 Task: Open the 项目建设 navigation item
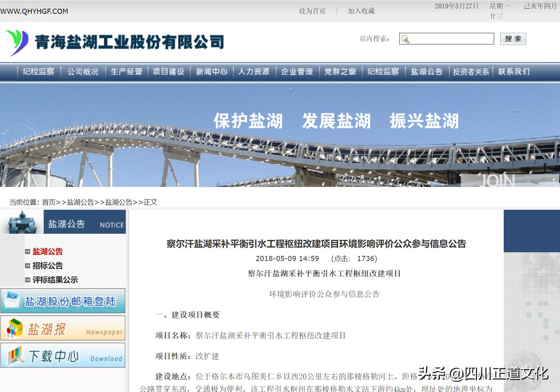click(x=169, y=72)
